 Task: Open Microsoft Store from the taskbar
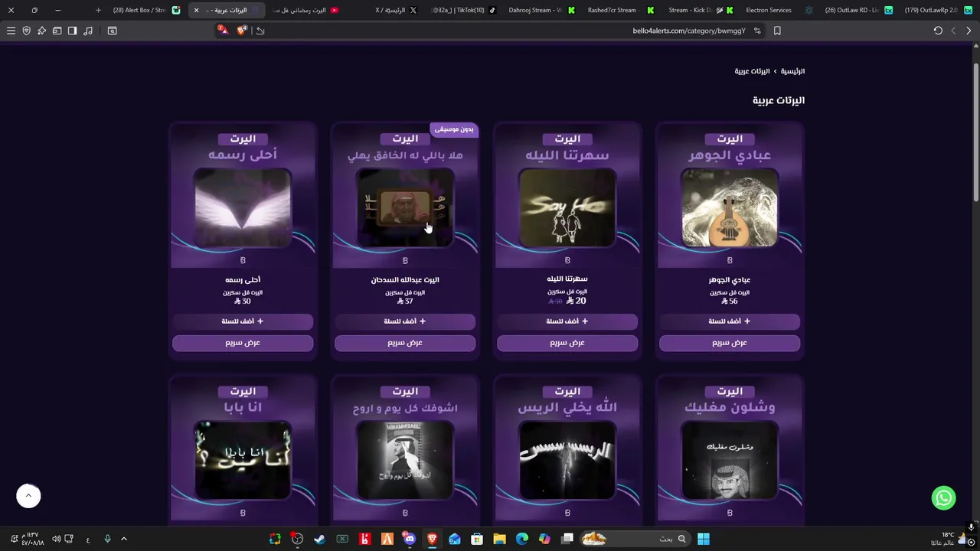click(x=477, y=539)
